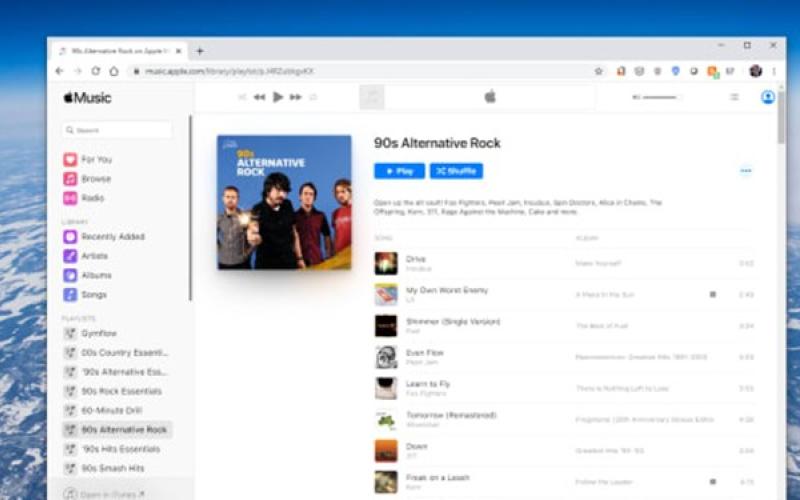The width and height of the screenshot is (800, 500).
Task: Open '90s Alternative Essentials playlist
Action: [117, 372]
